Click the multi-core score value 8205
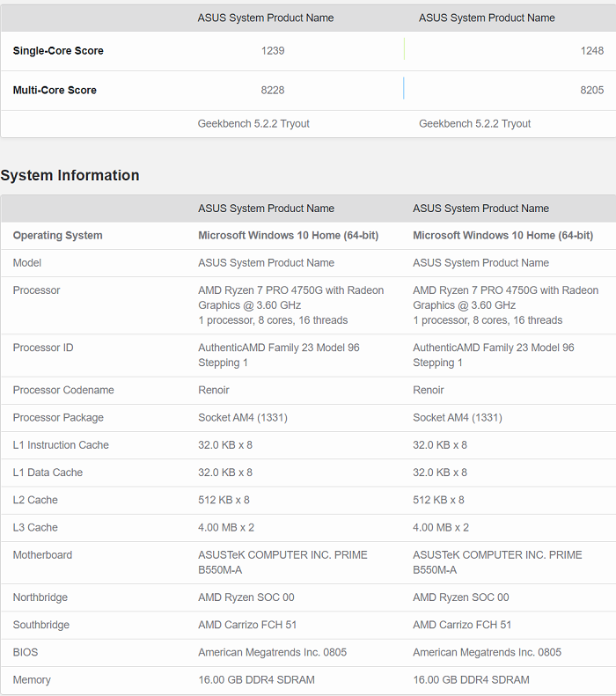 point(591,91)
